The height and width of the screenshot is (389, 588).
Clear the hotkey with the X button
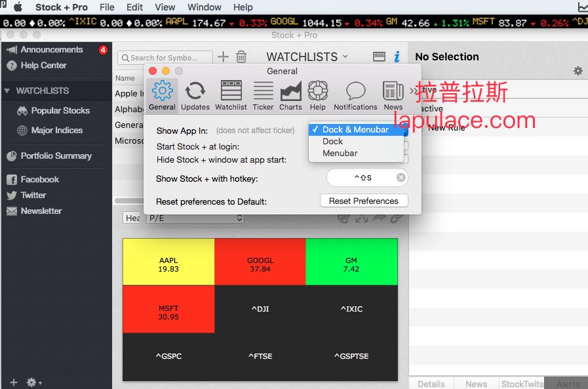click(x=401, y=177)
